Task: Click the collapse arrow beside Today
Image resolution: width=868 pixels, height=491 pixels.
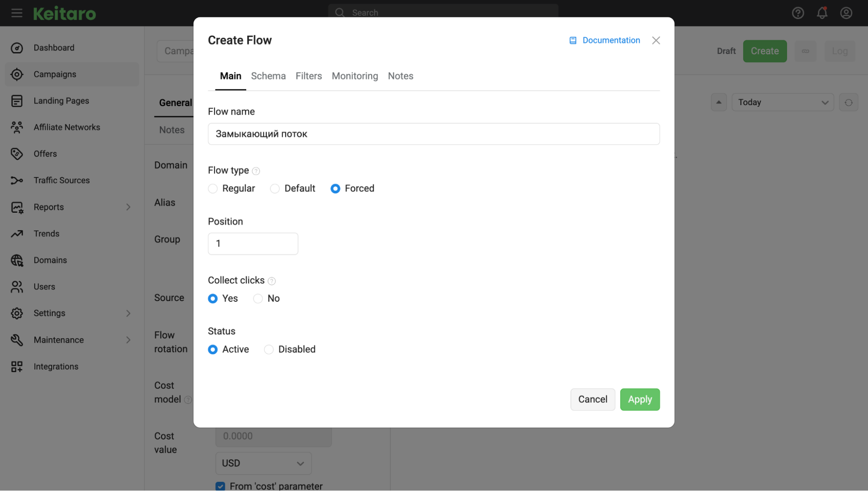Action: pyautogui.click(x=719, y=102)
